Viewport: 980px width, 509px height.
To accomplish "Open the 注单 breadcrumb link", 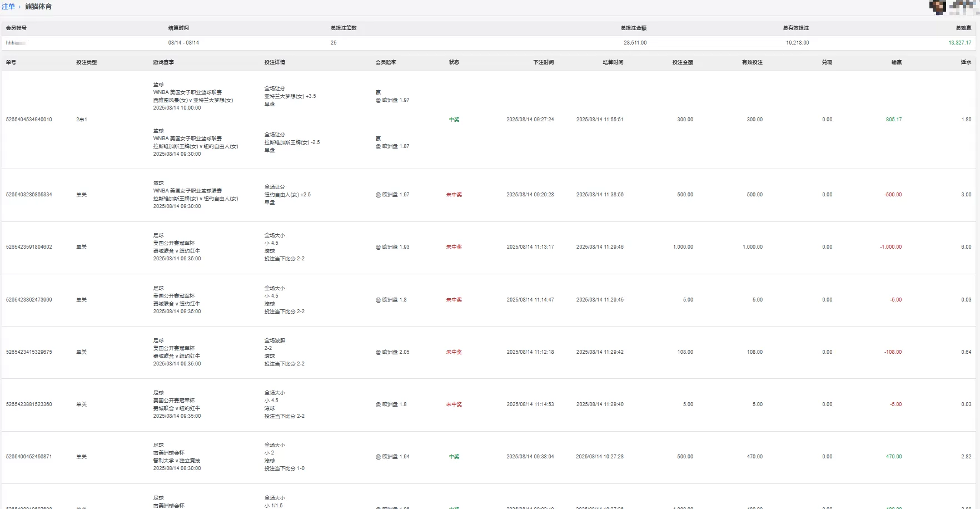I will pos(8,7).
